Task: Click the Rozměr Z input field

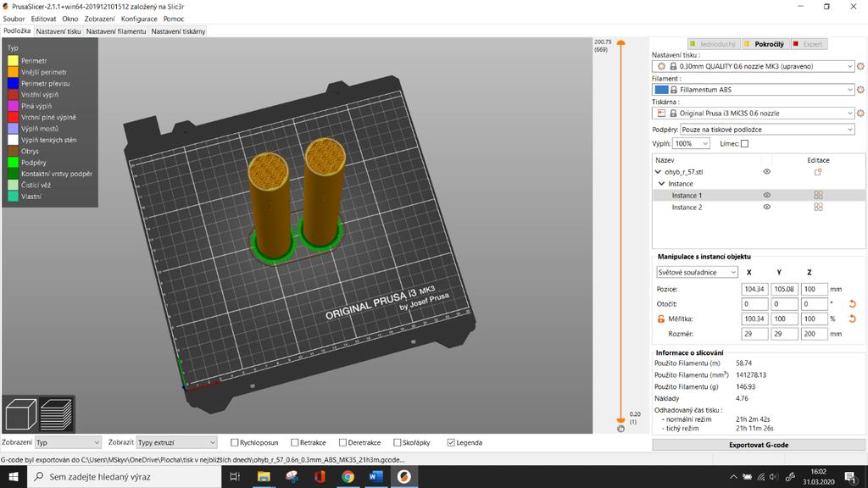Action: pos(815,334)
